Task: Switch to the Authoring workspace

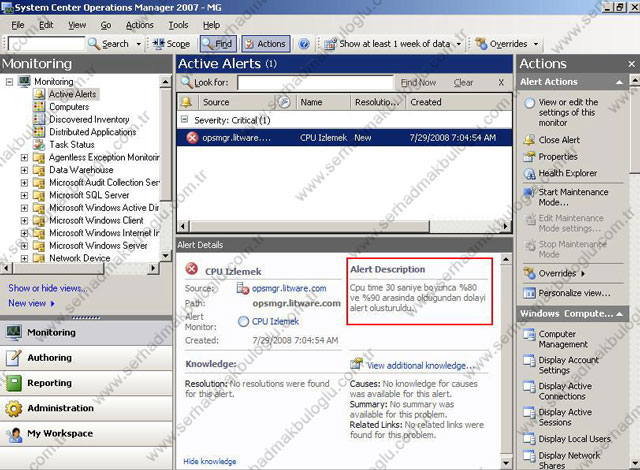Action: (x=86, y=358)
